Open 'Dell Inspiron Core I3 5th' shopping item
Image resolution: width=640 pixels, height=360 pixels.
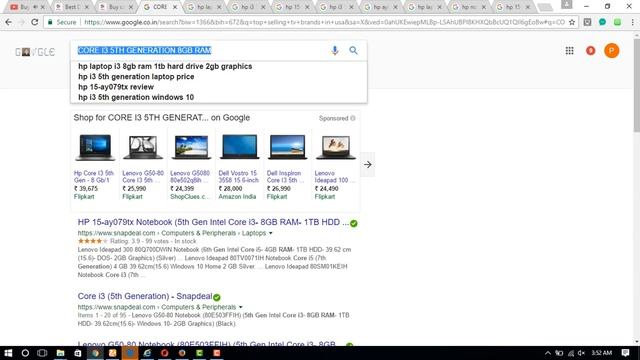[x=285, y=176]
